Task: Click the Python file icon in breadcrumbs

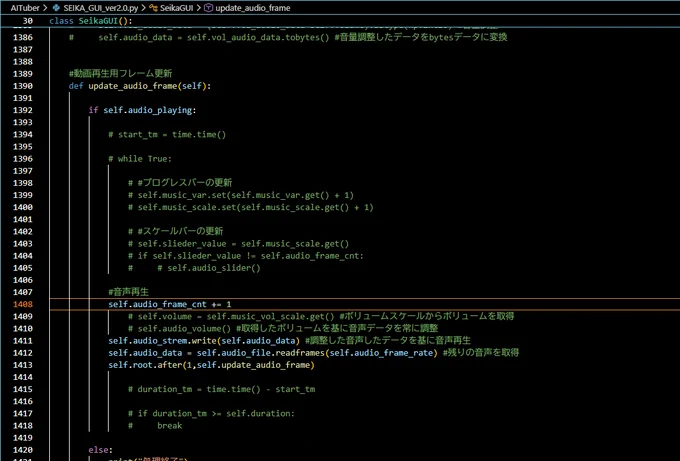Action: [56, 8]
